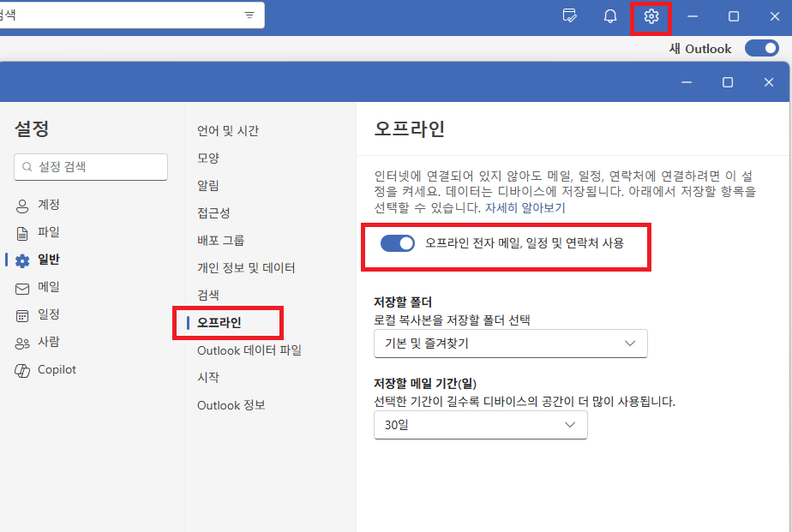Open the 저장할 폴더 dropdown showing 기본 및 즐겨찾기
Viewport: 792px width, 532px height.
coord(510,344)
